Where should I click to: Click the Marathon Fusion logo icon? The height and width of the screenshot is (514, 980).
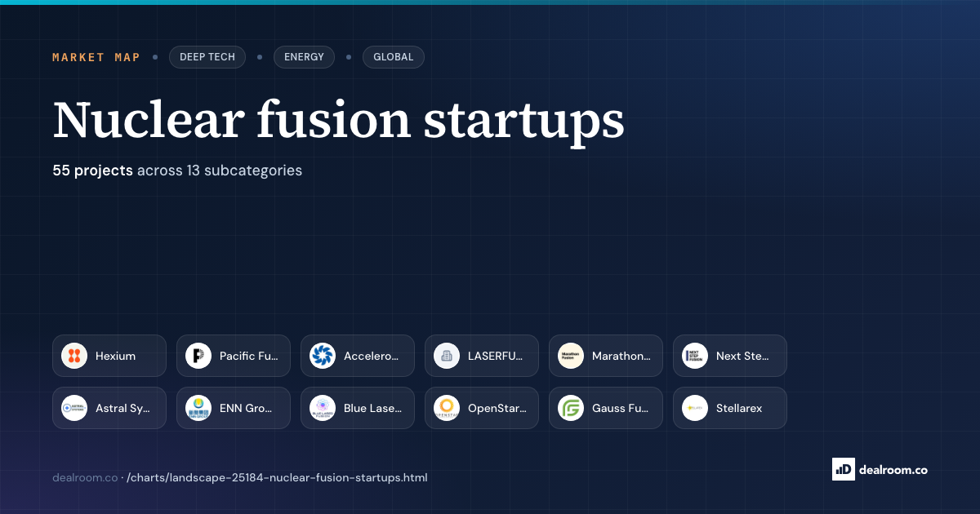(x=571, y=356)
